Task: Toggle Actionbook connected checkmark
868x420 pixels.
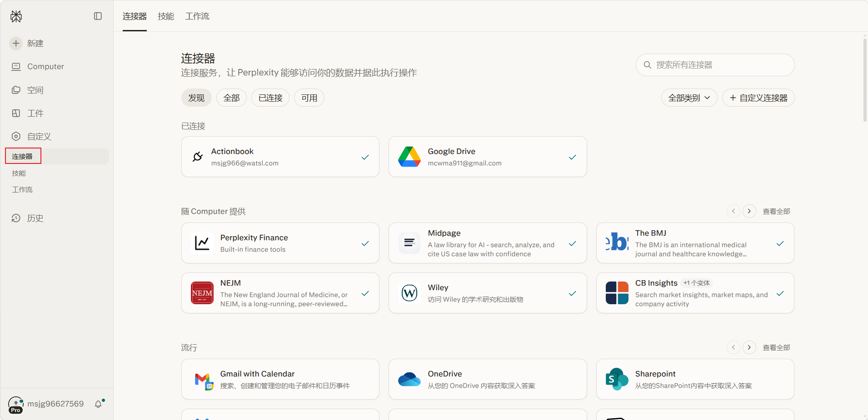Action: [365, 157]
